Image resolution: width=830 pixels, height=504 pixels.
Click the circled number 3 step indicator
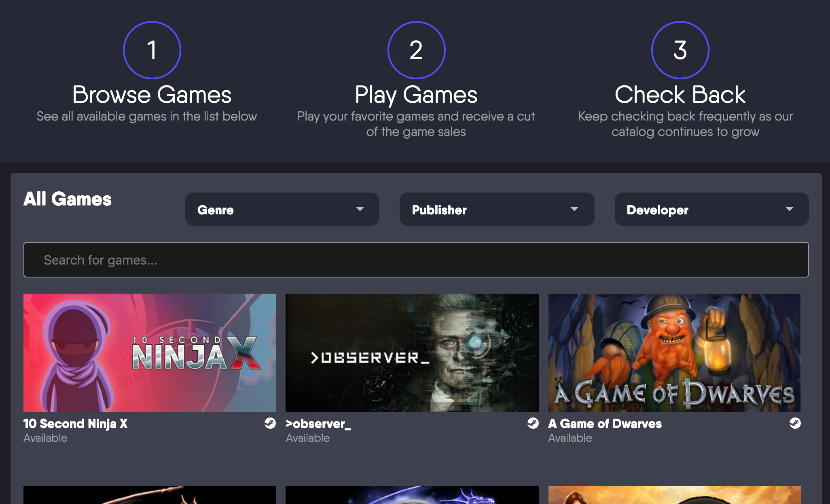(680, 49)
